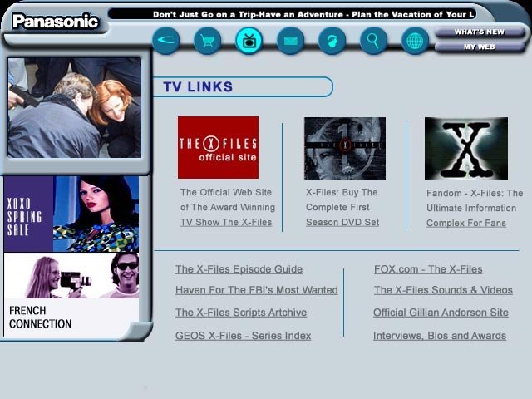This screenshot has height=399, width=532.
Task: Open the mail envelope icon
Action: point(290,41)
